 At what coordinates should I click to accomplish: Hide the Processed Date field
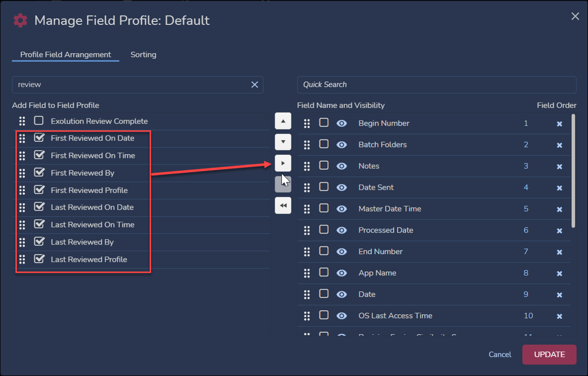pyautogui.click(x=342, y=230)
